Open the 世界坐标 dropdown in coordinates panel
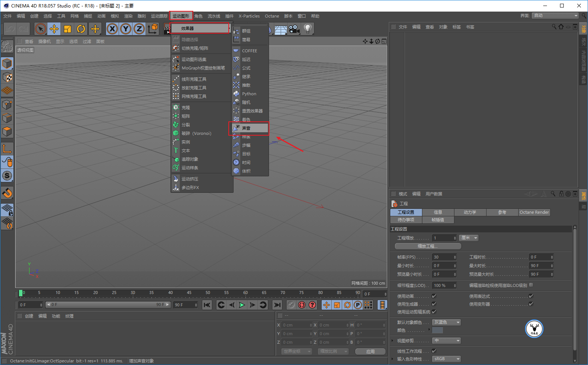Viewport: 588px width, 365px height. click(297, 351)
